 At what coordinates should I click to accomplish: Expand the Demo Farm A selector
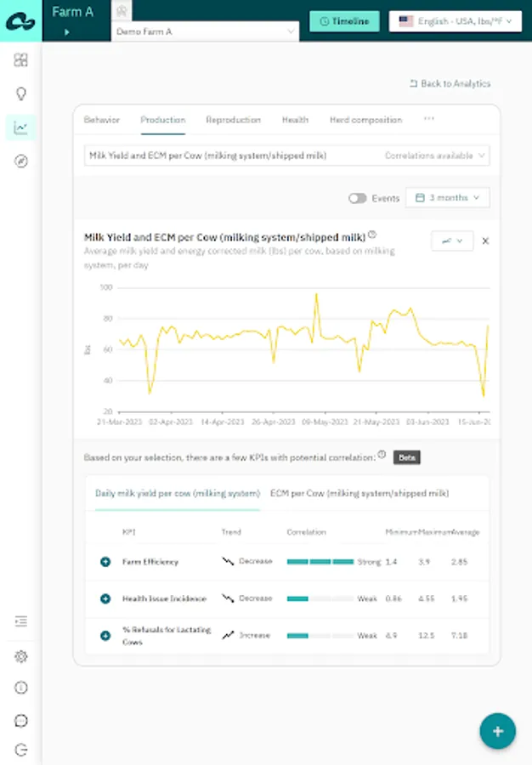tap(206, 31)
